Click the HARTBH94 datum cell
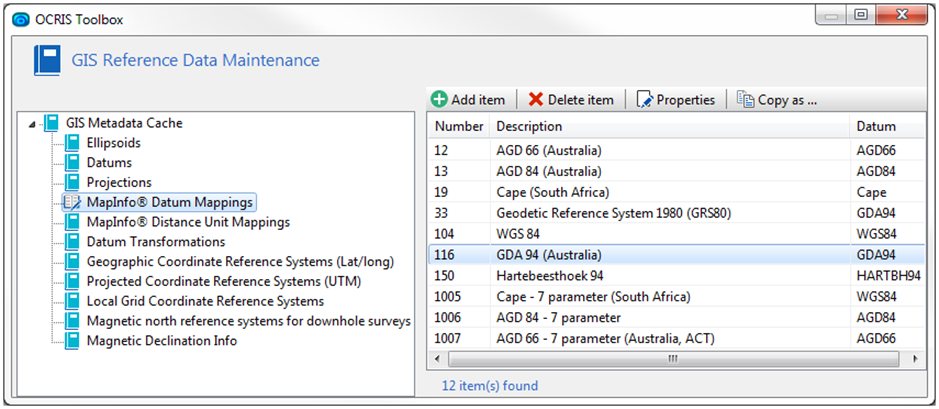 pyautogui.click(x=888, y=276)
